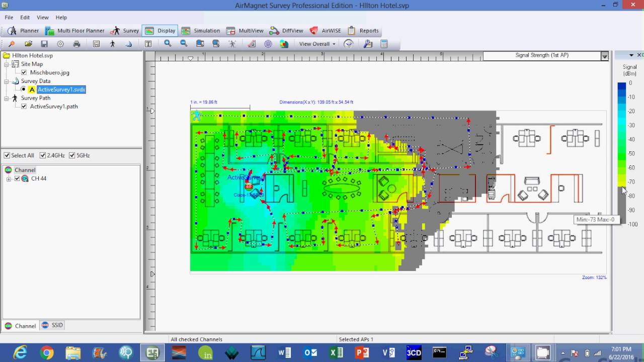Viewport: 644px width, 362px height.
Task: Open the Reports view
Action: tap(363, 31)
